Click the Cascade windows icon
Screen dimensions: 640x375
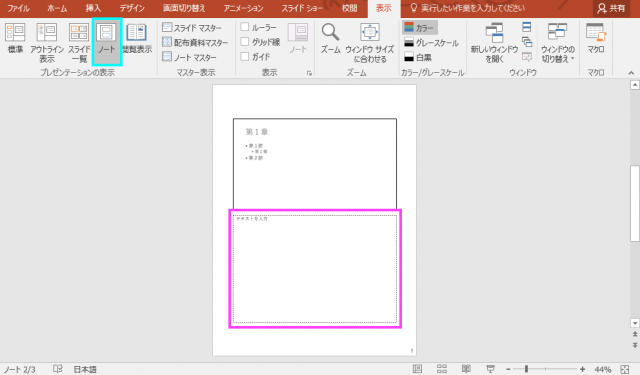pyautogui.click(x=527, y=42)
